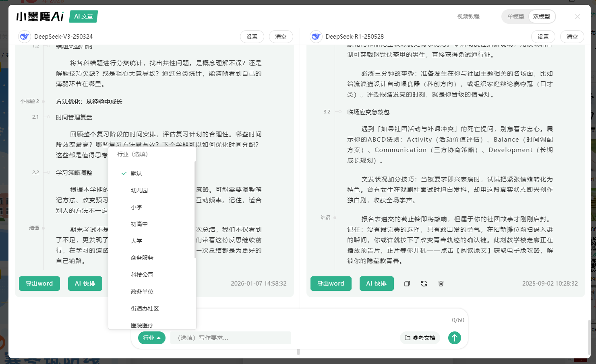Click the regenerate refresh icon
Screen dimensions: 596x364
point(424,284)
